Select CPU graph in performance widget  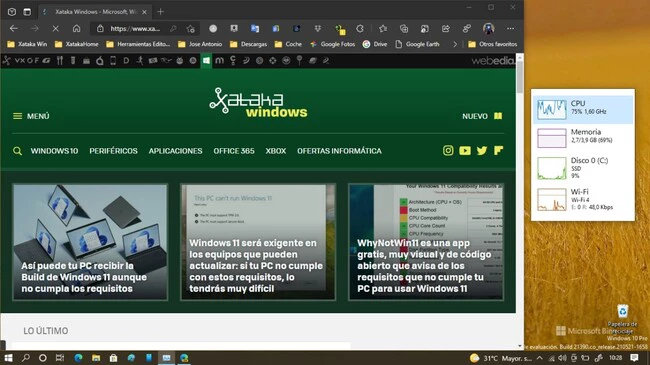582,109
